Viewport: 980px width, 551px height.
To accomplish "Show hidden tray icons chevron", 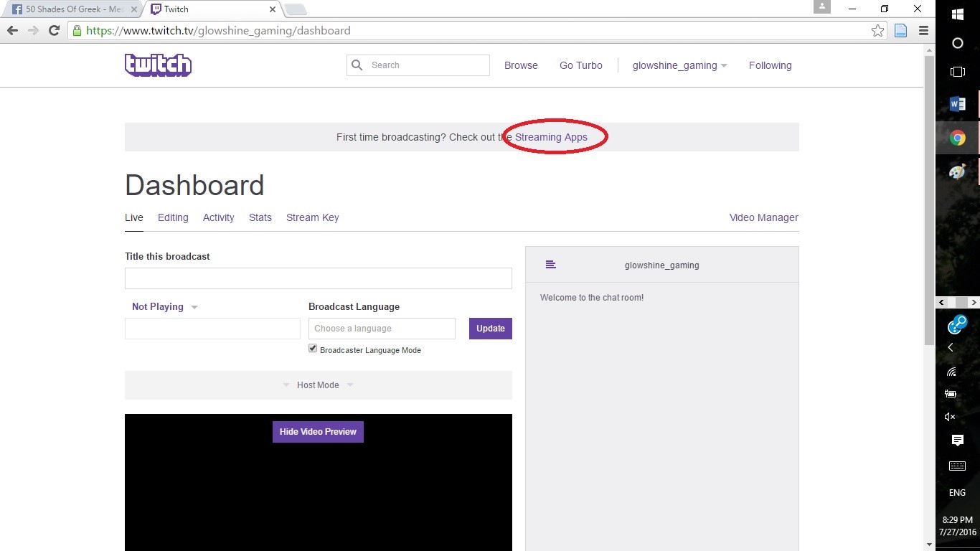I will point(951,347).
